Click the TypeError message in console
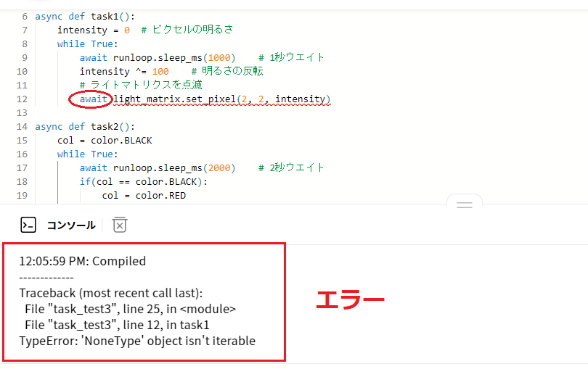This screenshot has width=588, height=377. (137, 341)
